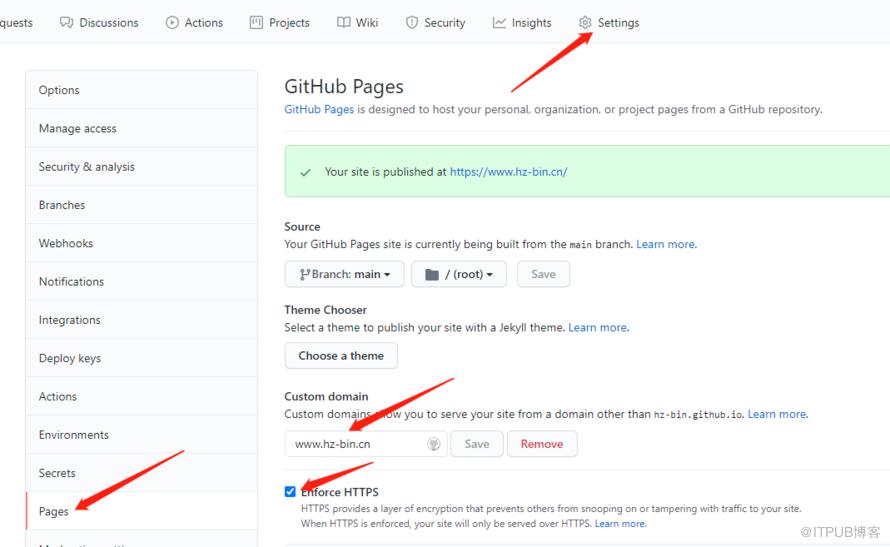The width and height of the screenshot is (890, 547).
Task: Open Deploy keys settings
Action: (141, 358)
